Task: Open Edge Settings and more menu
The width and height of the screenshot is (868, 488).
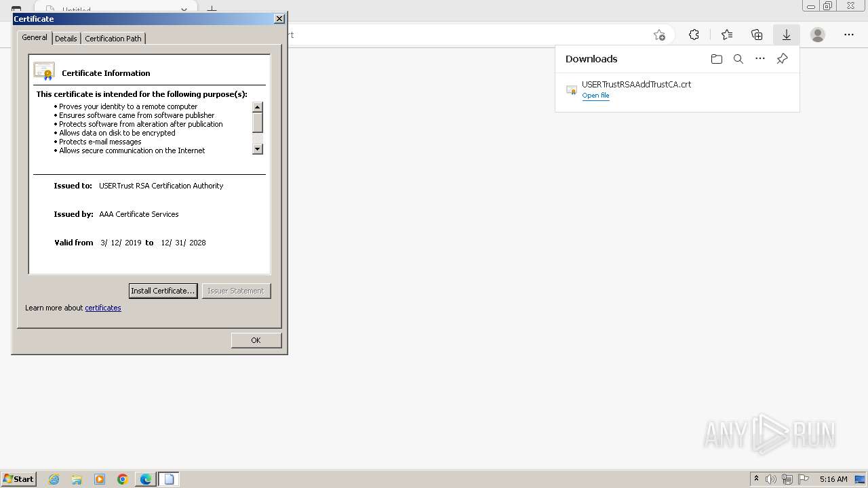Action: click(849, 35)
